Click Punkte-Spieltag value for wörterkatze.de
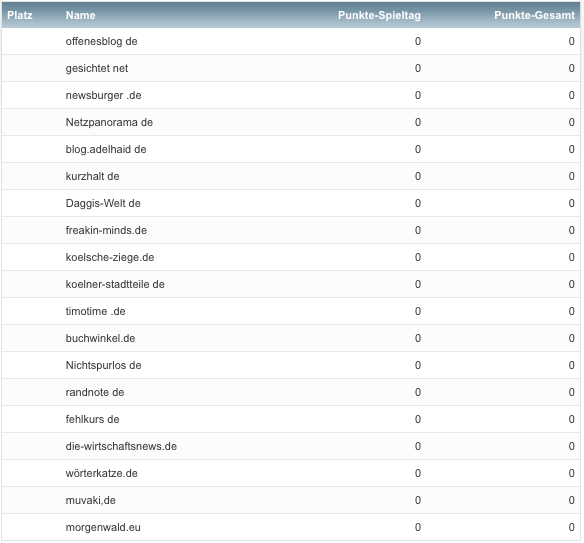 [x=418, y=473]
